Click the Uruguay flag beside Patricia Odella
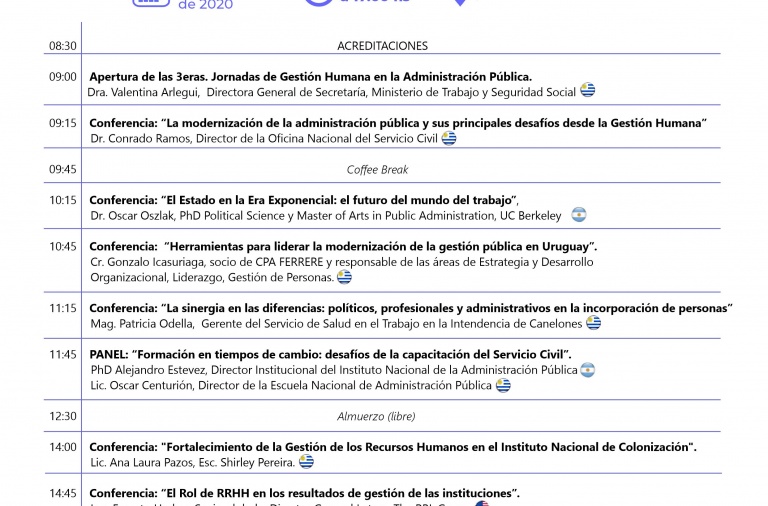This screenshot has height=506, width=768. (594, 323)
